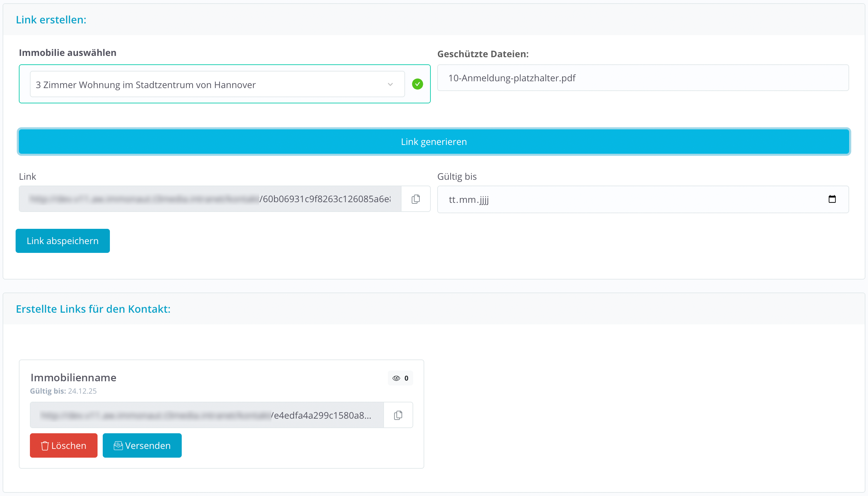Screen dimensions: 868x496
Task: Expand the Immobilie auswählen dropdown arrow
Action: pyautogui.click(x=390, y=85)
